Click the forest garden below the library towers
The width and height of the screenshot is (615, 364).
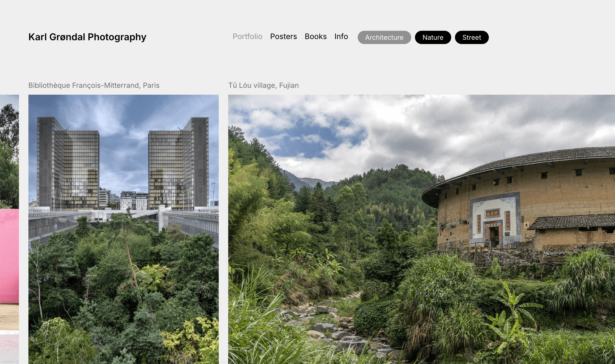tap(123, 289)
